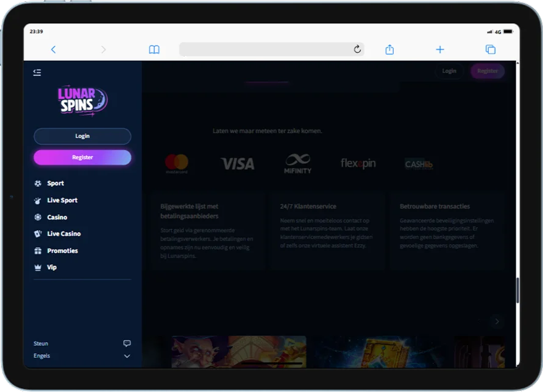The image size is (543, 392).
Task: Click the top-right Register button
Action: (488, 71)
